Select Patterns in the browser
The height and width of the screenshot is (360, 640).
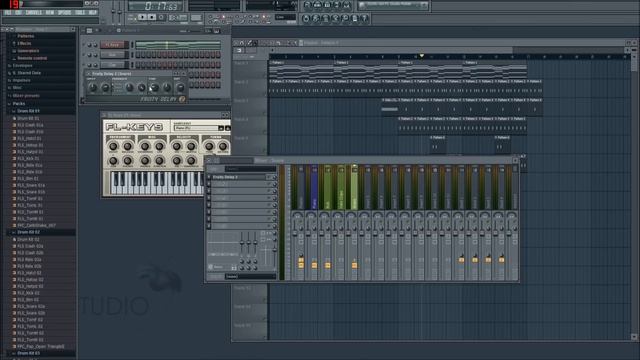tap(26, 36)
